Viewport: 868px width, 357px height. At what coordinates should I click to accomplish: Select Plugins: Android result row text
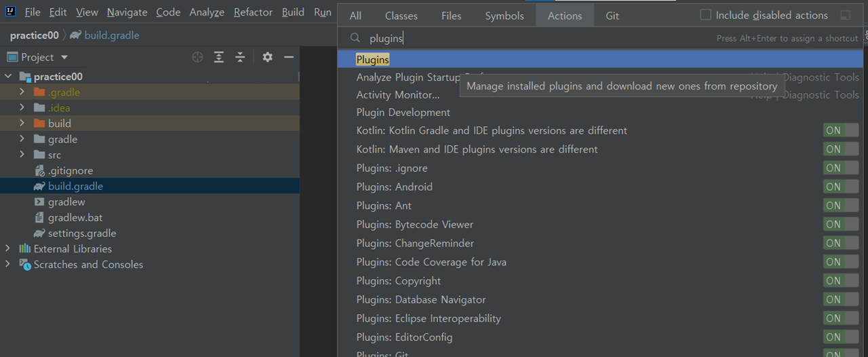(x=394, y=187)
